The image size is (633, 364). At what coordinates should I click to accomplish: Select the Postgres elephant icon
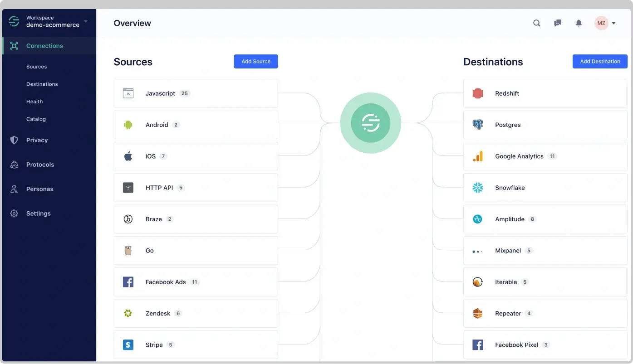[x=477, y=125]
